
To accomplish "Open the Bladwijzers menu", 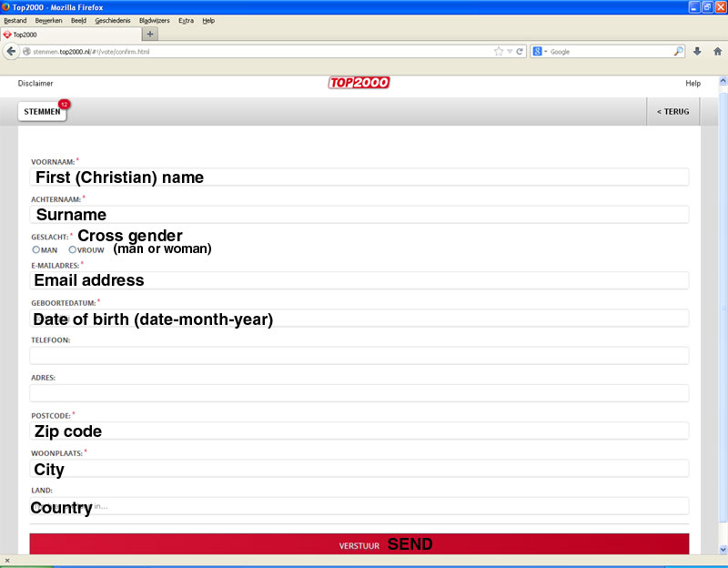I will (154, 20).
